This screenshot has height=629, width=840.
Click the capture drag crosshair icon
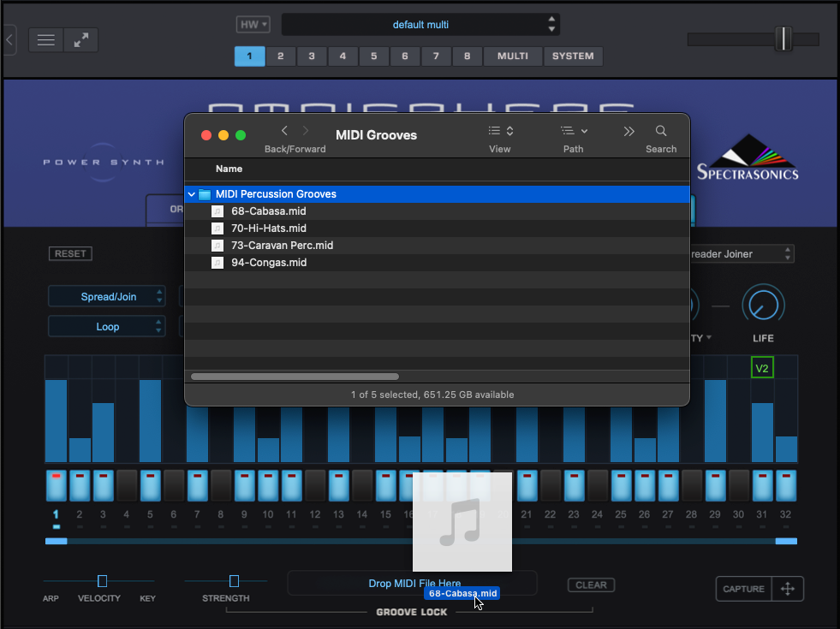(x=788, y=589)
